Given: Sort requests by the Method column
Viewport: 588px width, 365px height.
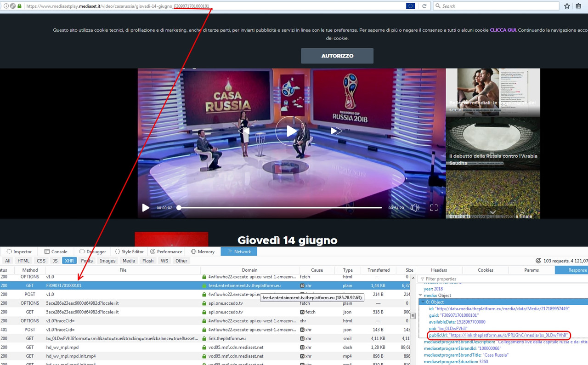Looking at the screenshot, I should [30, 270].
